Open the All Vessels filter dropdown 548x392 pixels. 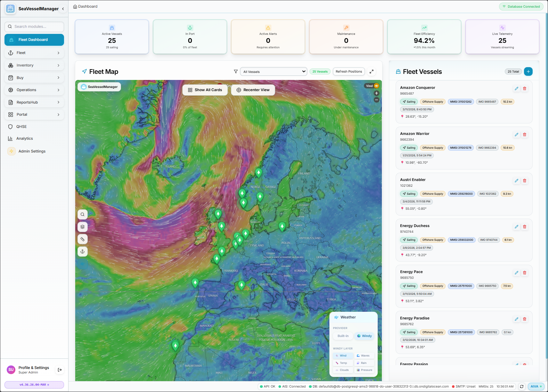[273, 71]
